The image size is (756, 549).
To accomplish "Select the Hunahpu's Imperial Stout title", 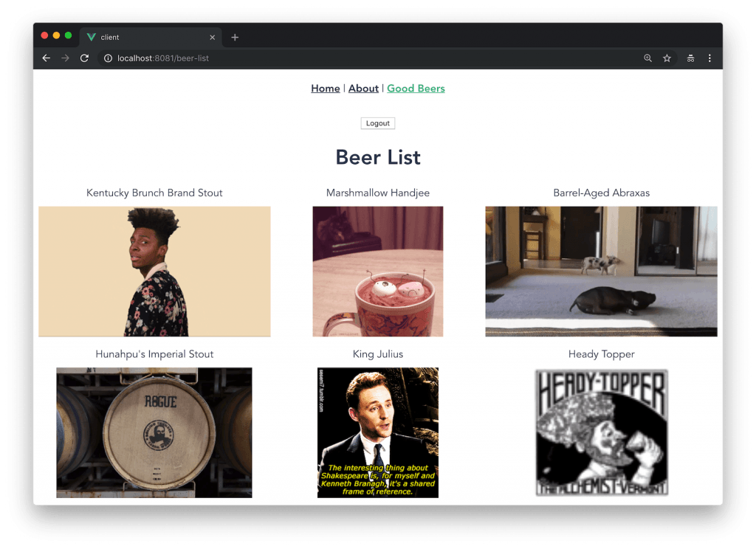I will click(x=154, y=354).
